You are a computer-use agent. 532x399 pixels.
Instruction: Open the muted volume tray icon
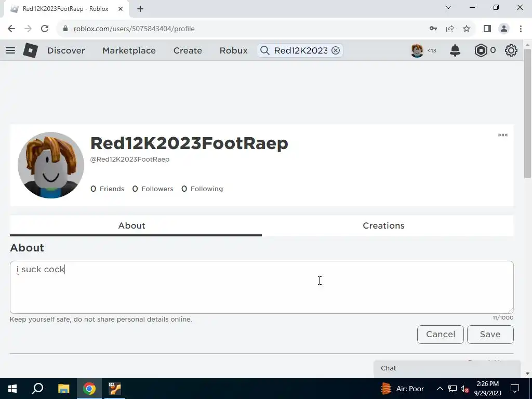(465, 389)
